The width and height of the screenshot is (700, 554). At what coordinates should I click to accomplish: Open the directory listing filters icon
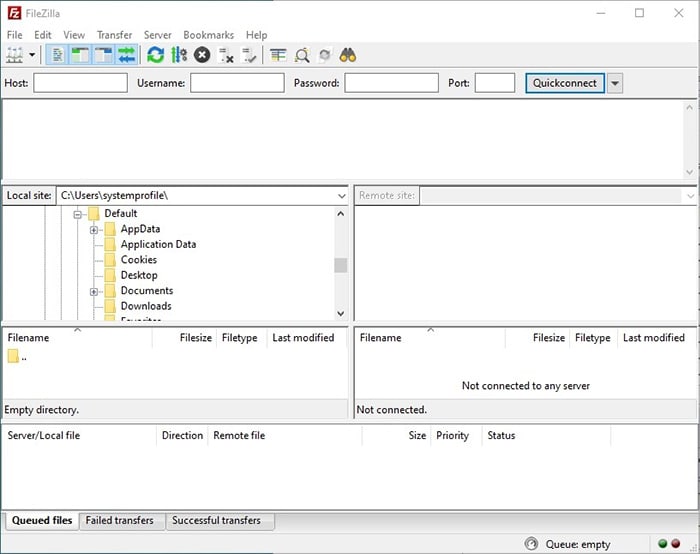pos(277,55)
